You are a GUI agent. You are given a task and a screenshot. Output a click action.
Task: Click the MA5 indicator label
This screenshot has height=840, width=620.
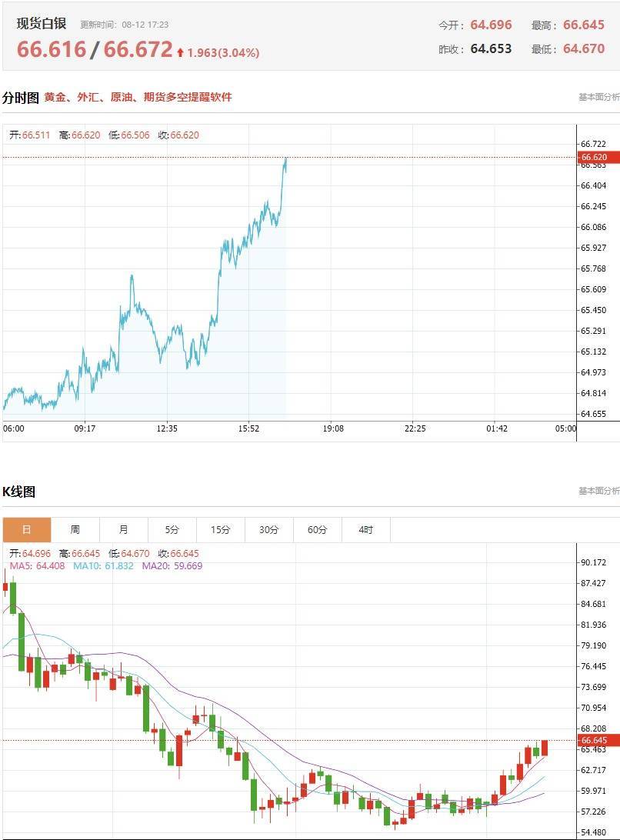(37, 565)
